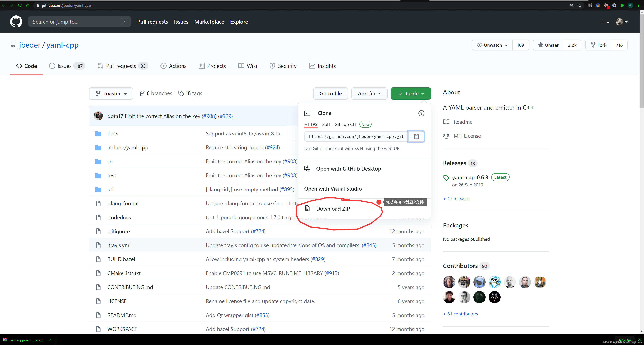Click the browser reload icon
The image size is (644, 345).
20,5
